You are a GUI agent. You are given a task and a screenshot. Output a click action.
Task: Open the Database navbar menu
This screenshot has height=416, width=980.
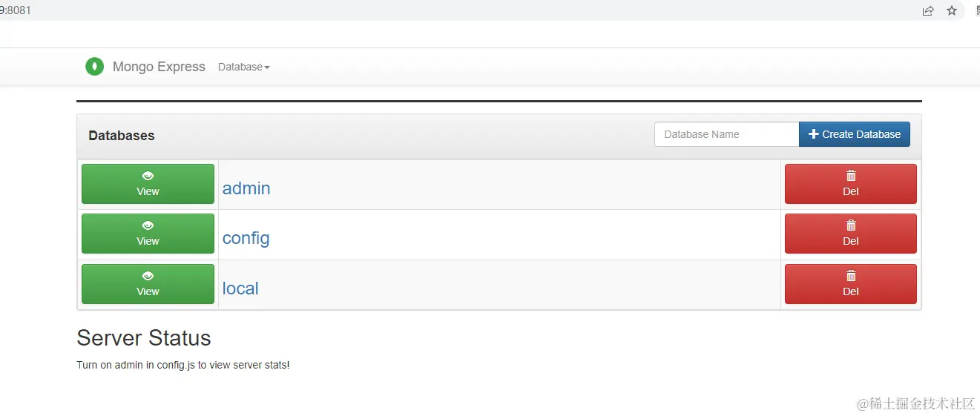240,67
